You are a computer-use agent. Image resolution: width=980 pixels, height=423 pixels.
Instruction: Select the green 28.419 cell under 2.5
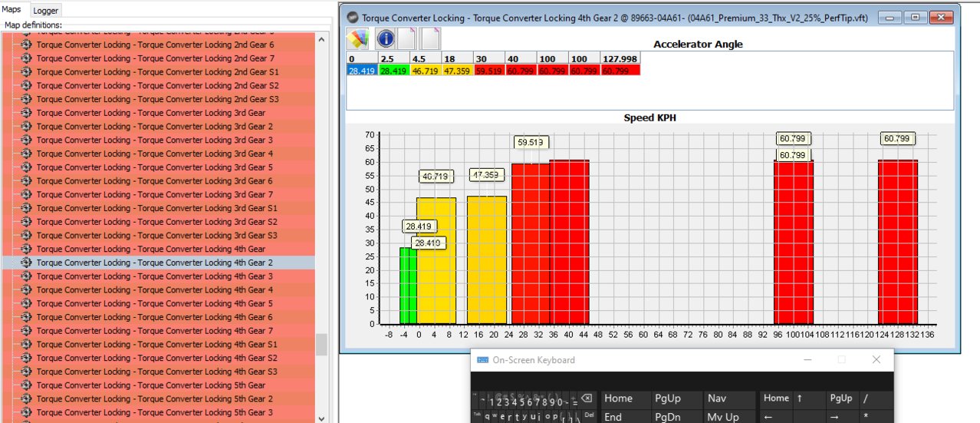click(x=394, y=70)
